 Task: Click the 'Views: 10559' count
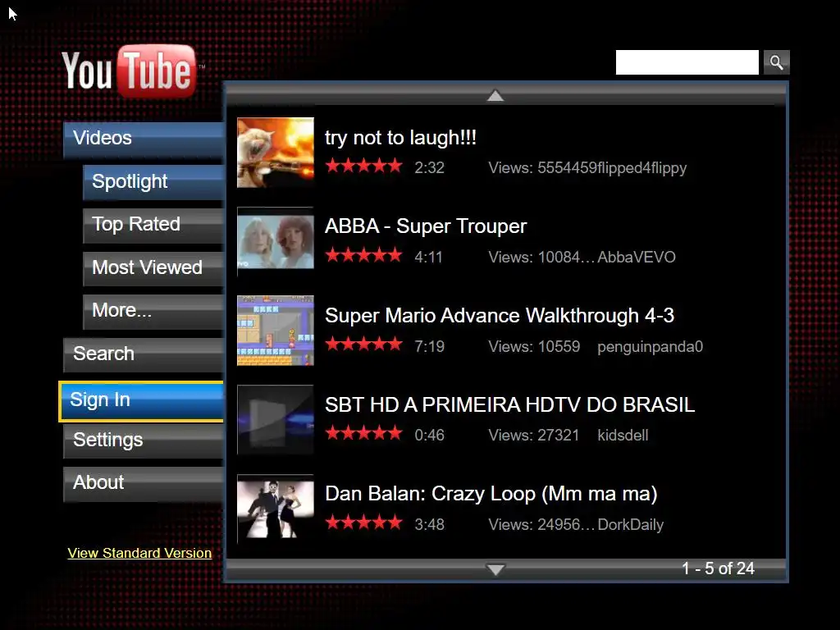534,347
